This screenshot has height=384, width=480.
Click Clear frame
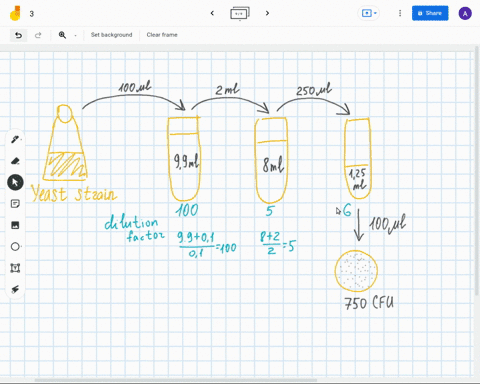pos(162,35)
